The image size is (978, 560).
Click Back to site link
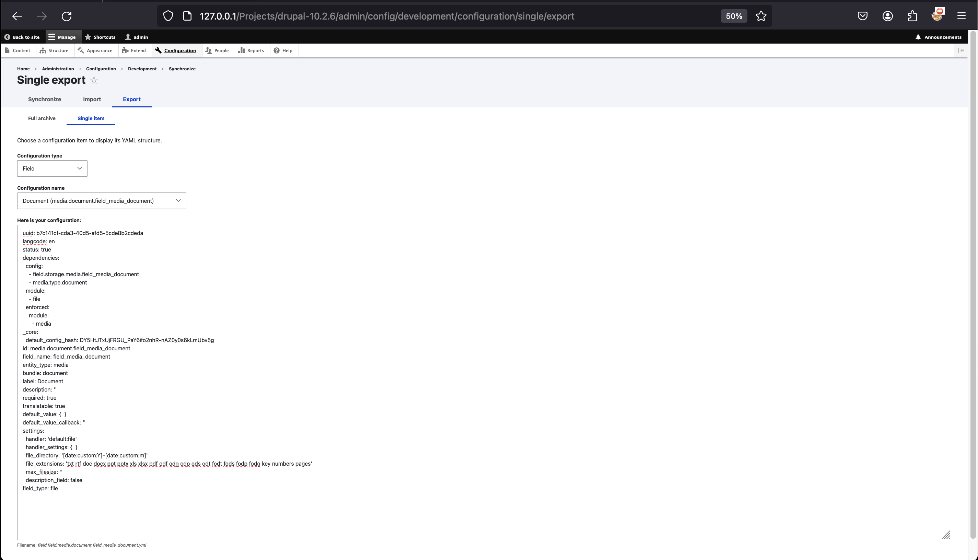coord(22,37)
